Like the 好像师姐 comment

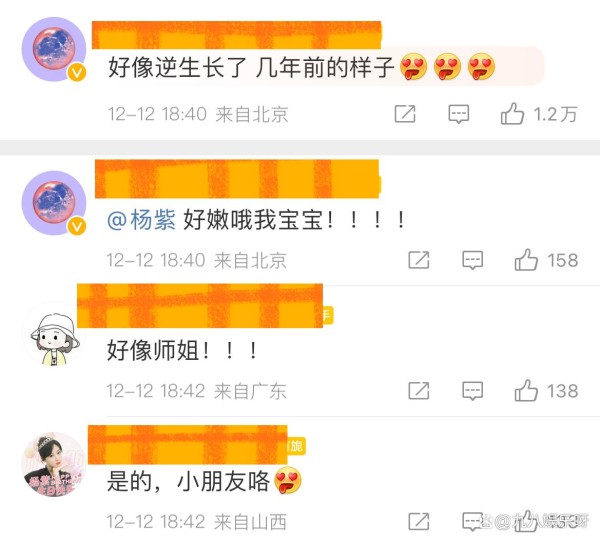coord(526,390)
